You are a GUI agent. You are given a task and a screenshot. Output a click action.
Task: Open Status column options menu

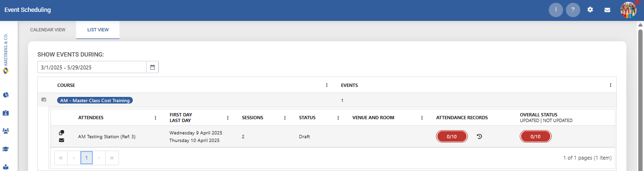pos(338,117)
